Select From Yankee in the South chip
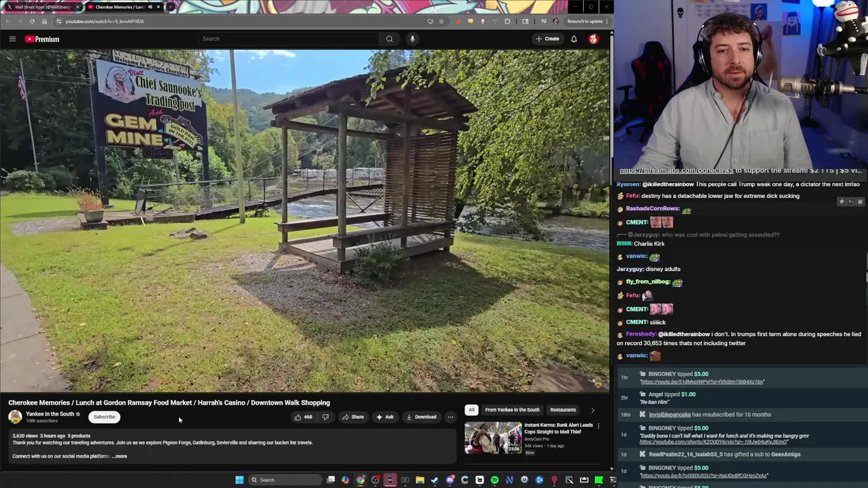868x488 pixels. (512, 409)
